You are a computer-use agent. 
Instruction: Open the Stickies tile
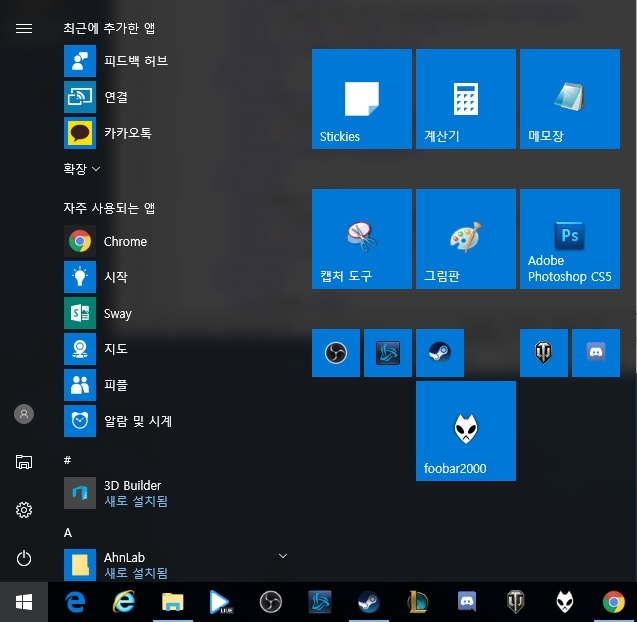[x=362, y=99]
